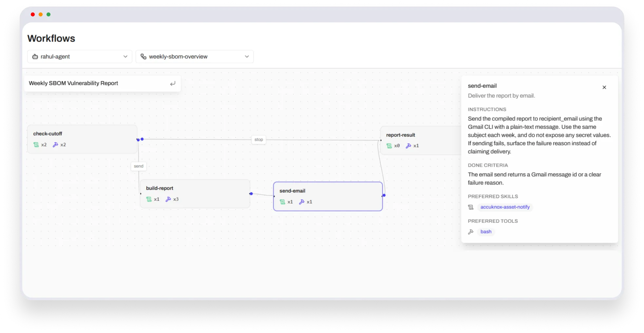Click tools wrench icon in send-email node
644x333 pixels.
302,202
